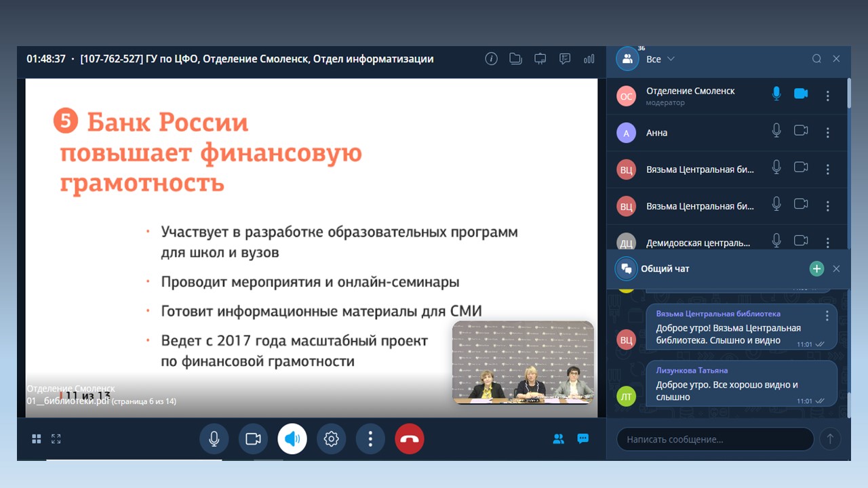Click the 'ЛТ' avatar in chat
Viewport: 868px width, 488px height.
coord(626,396)
